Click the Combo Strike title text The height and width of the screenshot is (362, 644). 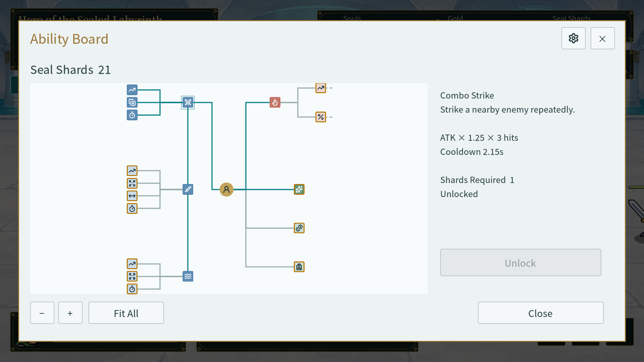467,96
